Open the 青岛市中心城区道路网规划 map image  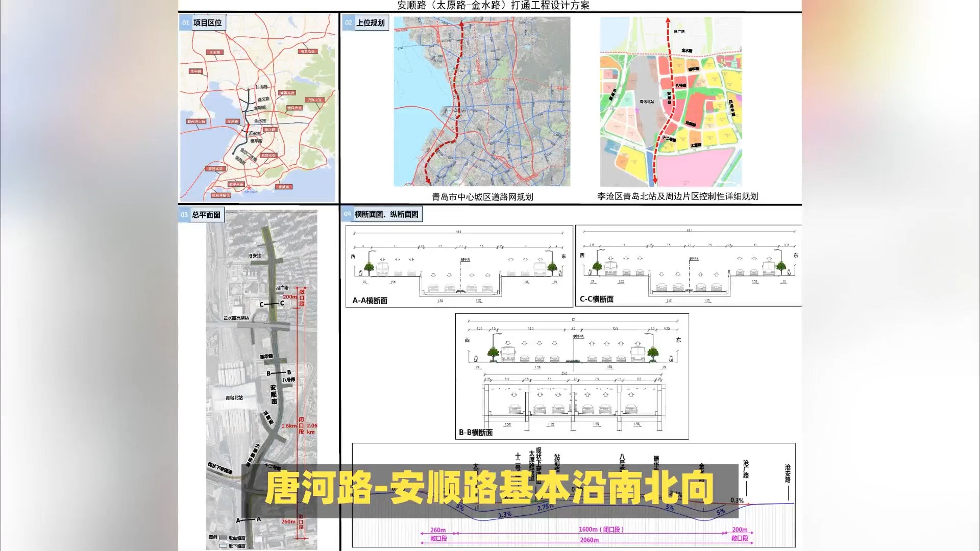point(482,102)
